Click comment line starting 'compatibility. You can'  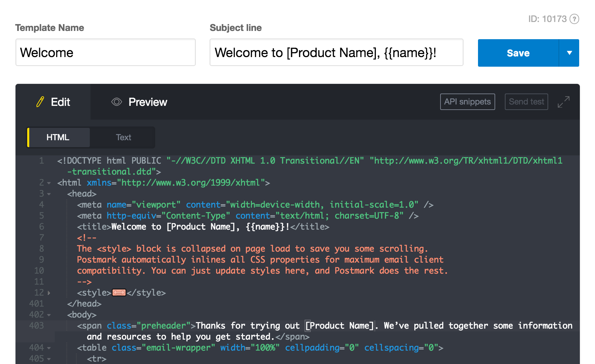262,271
